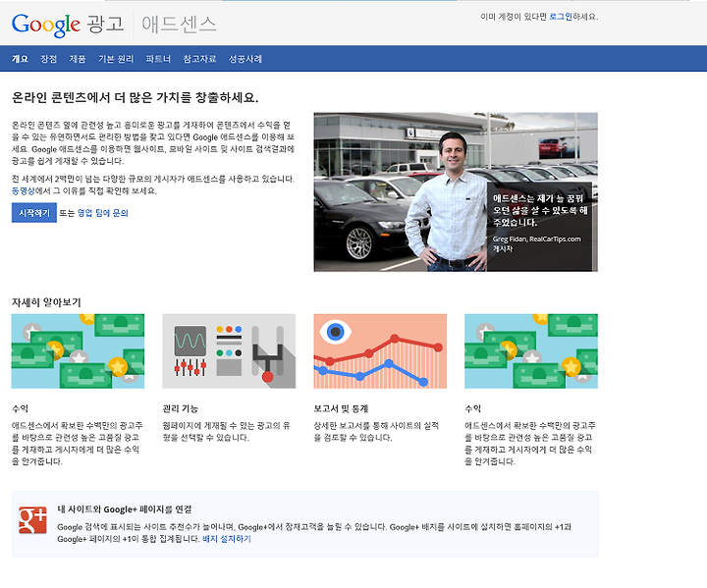The width and height of the screenshot is (707, 588).
Task: Click the headline 온라인 콘텐츠에서 더 많은 가치를 창출하세요
Action: click(136, 97)
